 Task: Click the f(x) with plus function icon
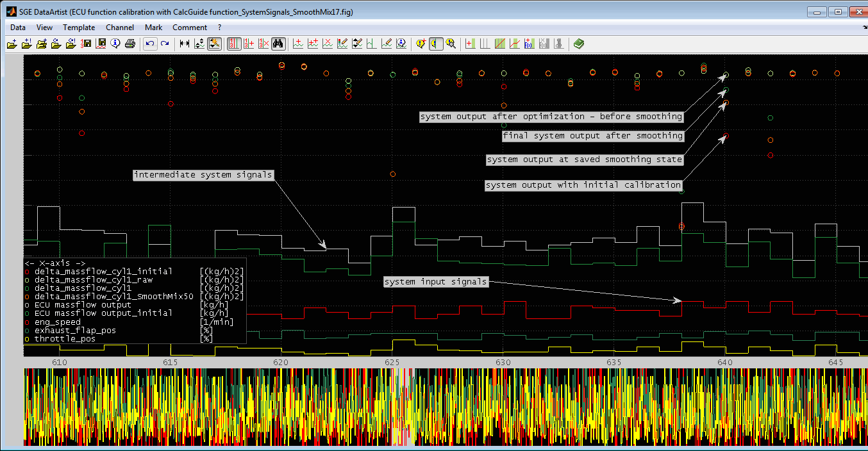530,44
